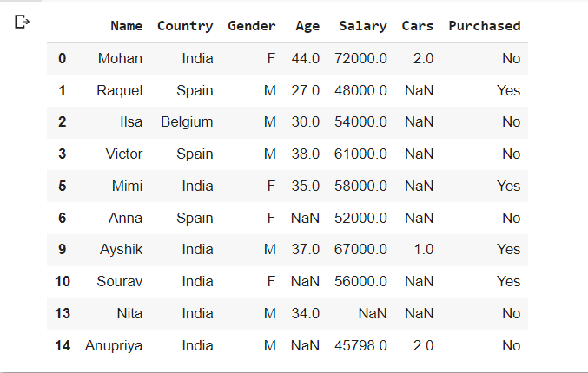Click the cell output toggle icon
The image size is (588, 373).
click(22, 22)
